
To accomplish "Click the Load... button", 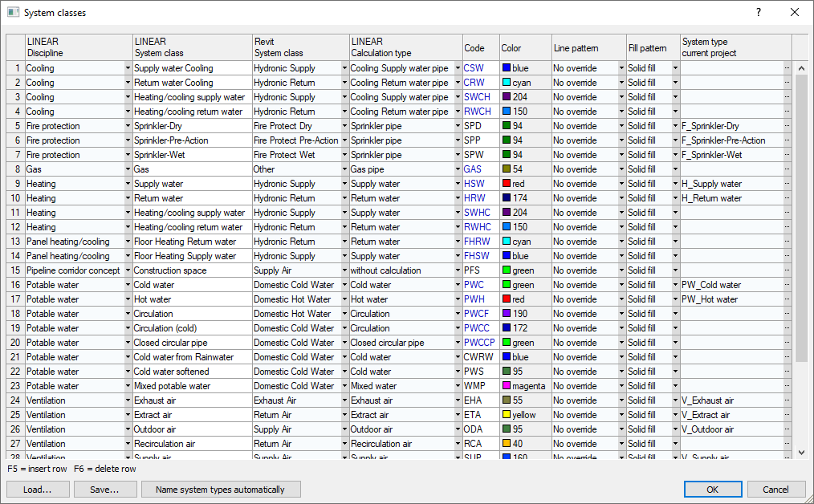I will point(38,490).
